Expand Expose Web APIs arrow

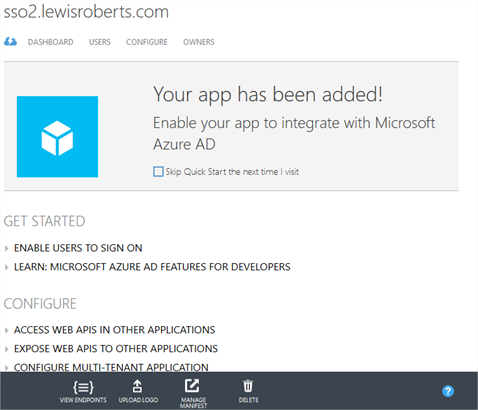point(6,349)
